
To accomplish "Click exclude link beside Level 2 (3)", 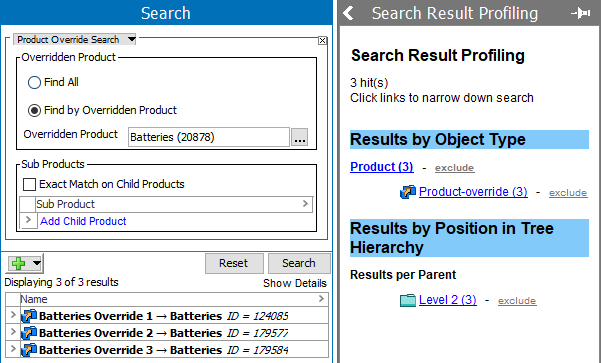I will pyautogui.click(x=517, y=301).
